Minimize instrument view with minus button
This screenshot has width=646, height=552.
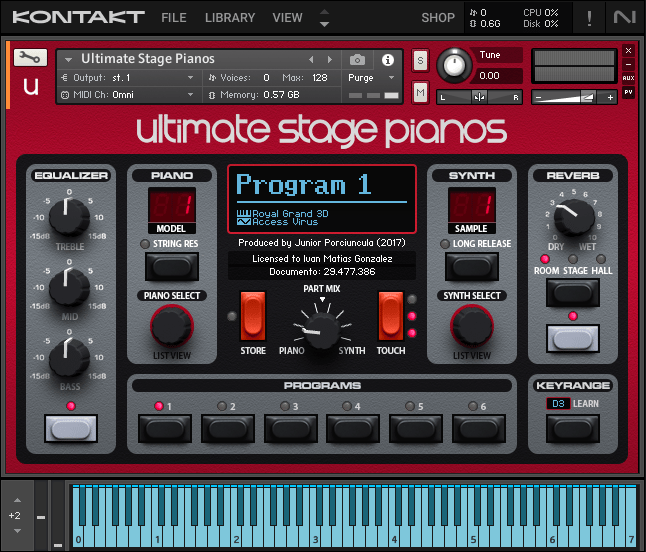click(x=628, y=64)
